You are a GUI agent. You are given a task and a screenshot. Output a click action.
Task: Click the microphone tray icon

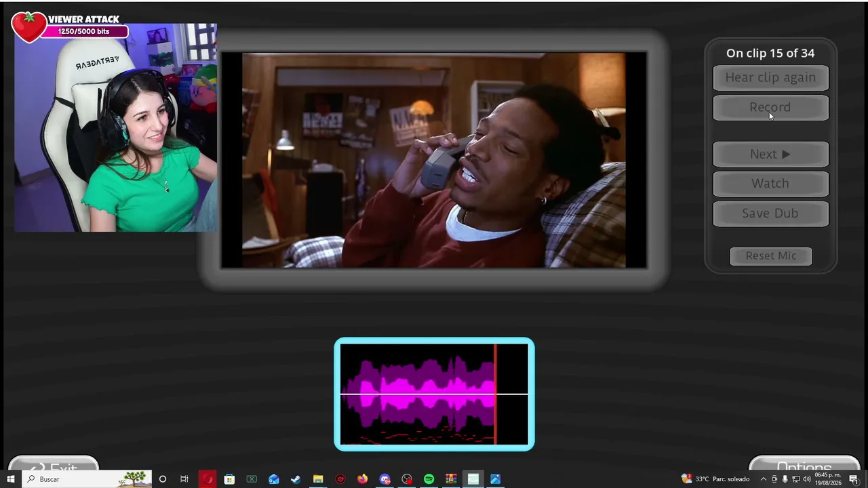785,479
